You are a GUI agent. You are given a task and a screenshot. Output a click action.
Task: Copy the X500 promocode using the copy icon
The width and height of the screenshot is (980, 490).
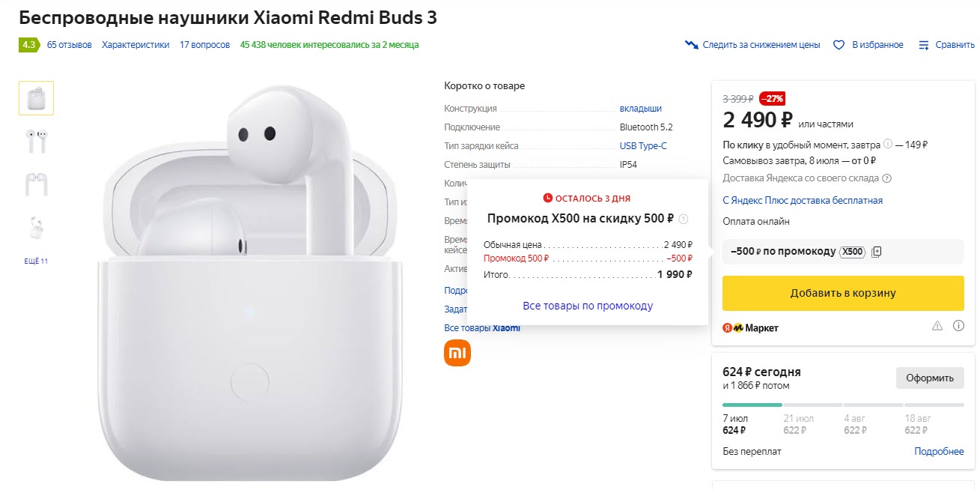[876, 252]
